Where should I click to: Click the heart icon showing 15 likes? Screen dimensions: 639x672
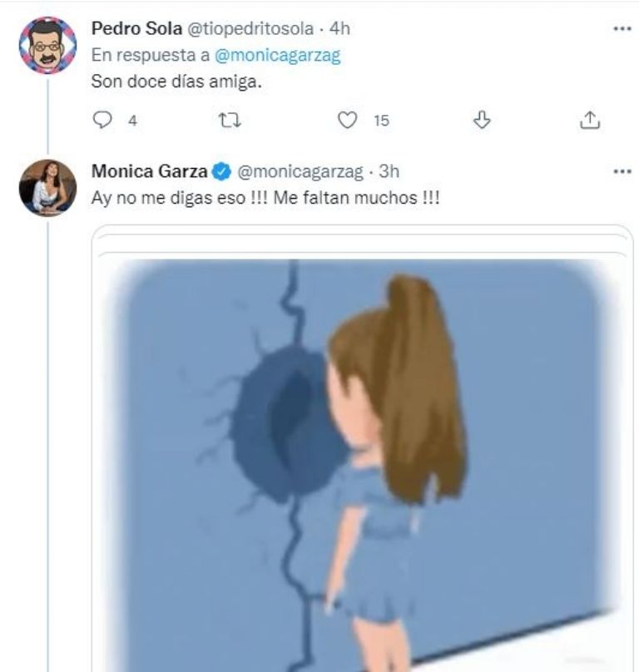348,120
